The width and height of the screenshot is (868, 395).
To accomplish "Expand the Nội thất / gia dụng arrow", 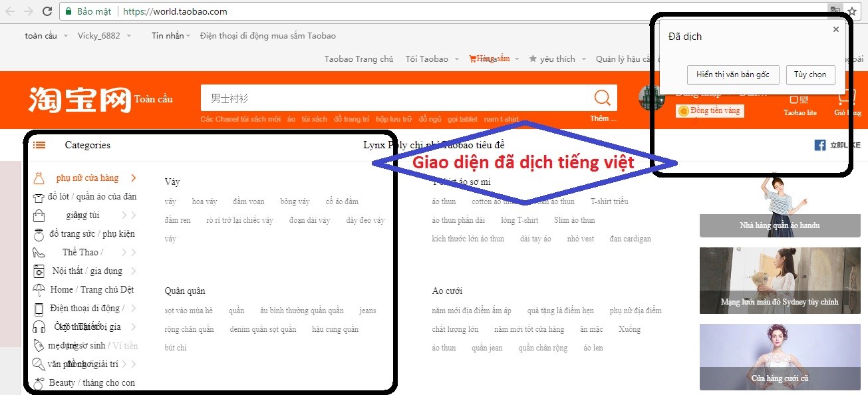I will 134,271.
